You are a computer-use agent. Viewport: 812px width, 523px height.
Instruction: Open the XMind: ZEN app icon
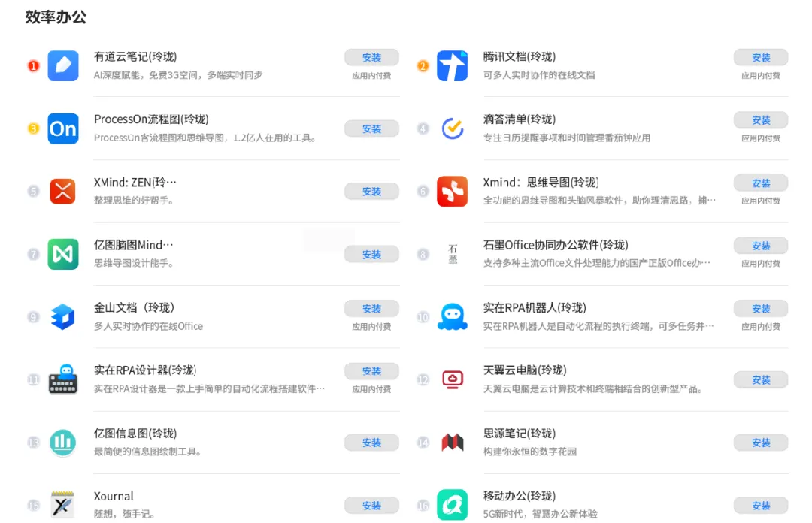[63, 191]
